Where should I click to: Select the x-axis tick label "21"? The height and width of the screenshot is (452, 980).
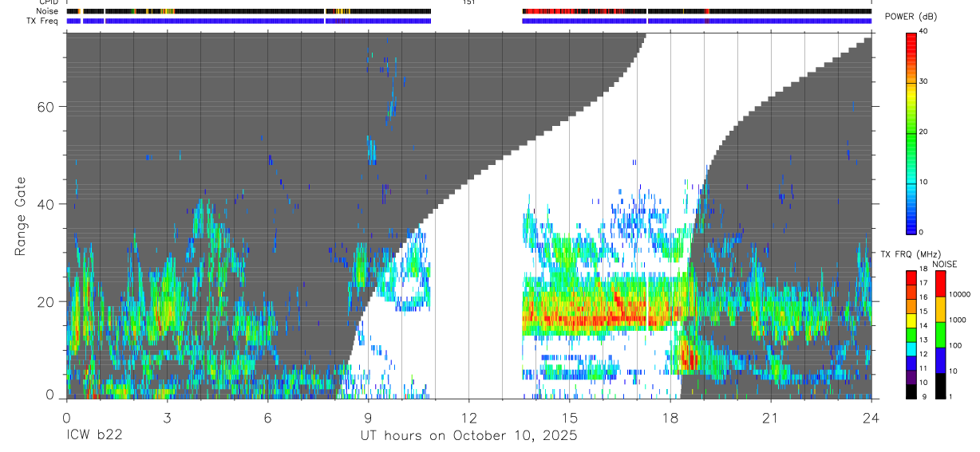pyautogui.click(x=770, y=419)
